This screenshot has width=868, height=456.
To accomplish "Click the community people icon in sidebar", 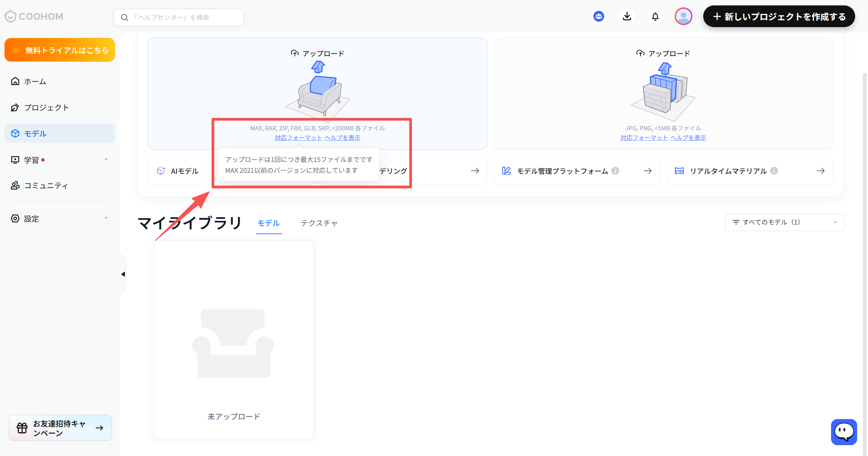I will [x=15, y=186].
